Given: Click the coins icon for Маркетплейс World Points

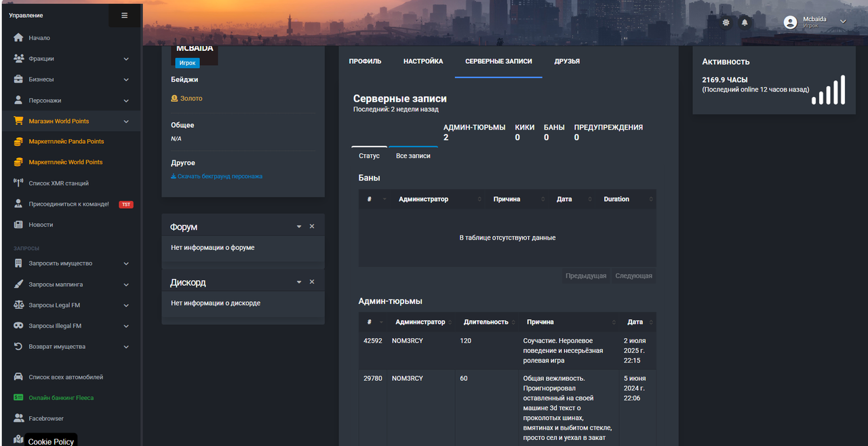Looking at the screenshot, I should (18, 162).
